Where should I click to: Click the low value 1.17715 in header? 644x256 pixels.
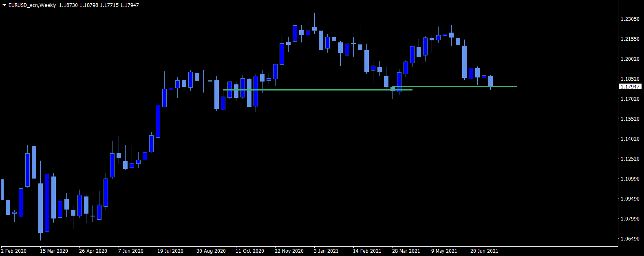pyautogui.click(x=109, y=5)
